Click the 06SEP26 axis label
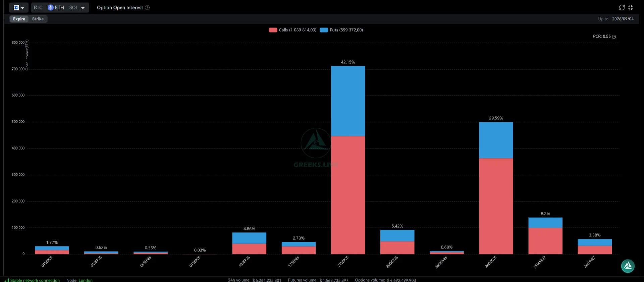This screenshot has height=282, width=644. [146, 262]
